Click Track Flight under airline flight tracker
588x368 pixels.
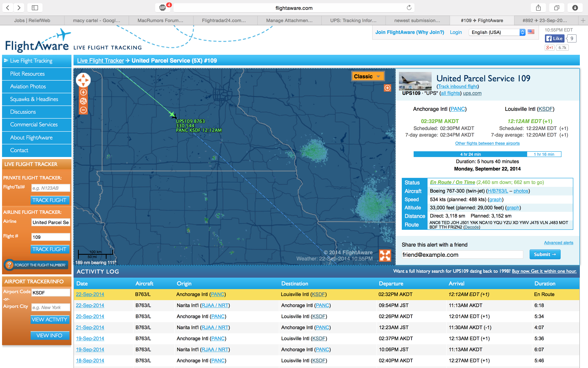click(x=50, y=249)
